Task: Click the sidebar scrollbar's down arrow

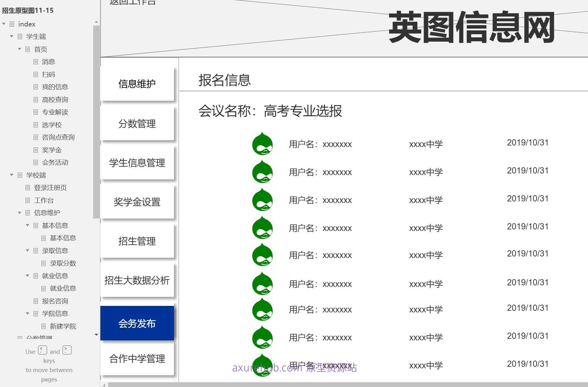Action: click(x=96, y=335)
